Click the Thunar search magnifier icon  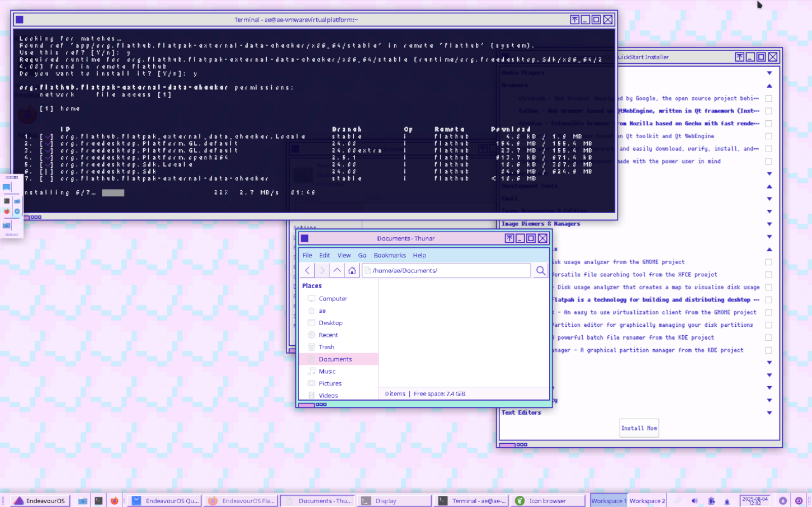pyautogui.click(x=540, y=271)
